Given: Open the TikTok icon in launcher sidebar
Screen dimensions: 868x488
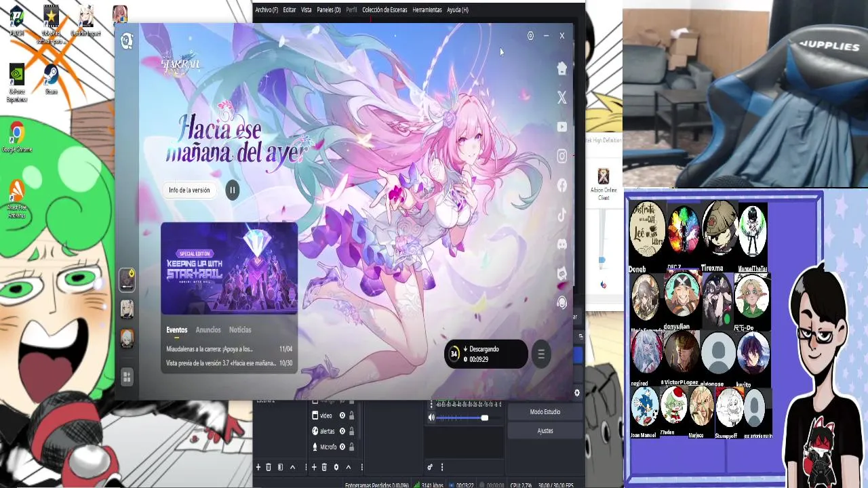Looking at the screenshot, I should [x=561, y=215].
